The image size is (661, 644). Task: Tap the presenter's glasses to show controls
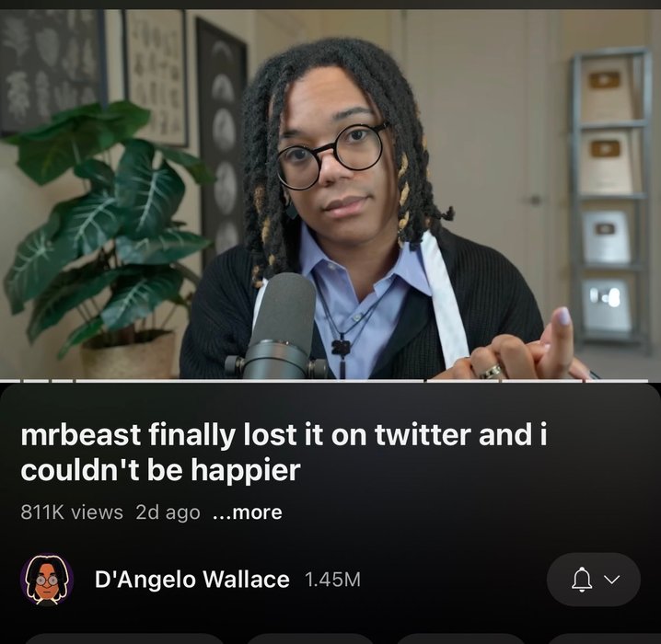point(331,155)
